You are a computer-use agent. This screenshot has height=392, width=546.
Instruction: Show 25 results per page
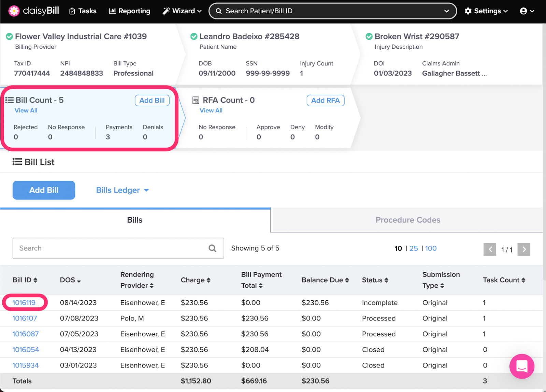point(414,248)
